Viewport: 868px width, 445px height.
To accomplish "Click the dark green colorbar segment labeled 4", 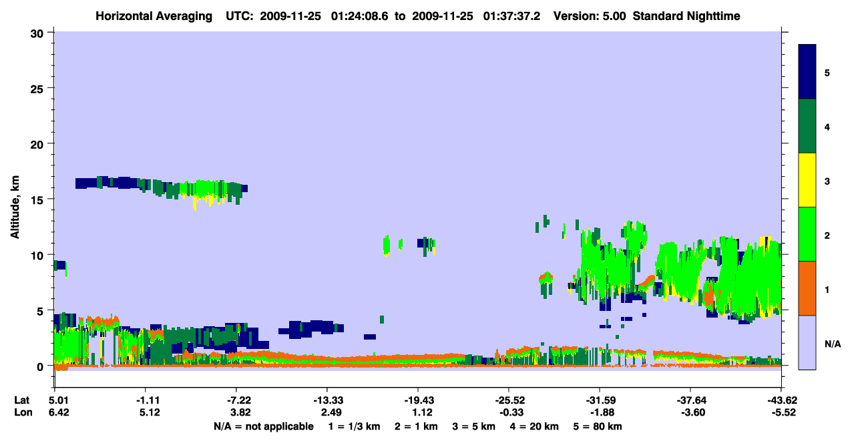I will 807,126.
